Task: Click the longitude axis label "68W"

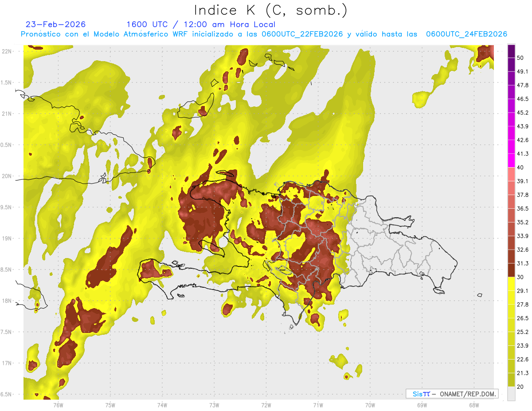Action: [x=473, y=405]
